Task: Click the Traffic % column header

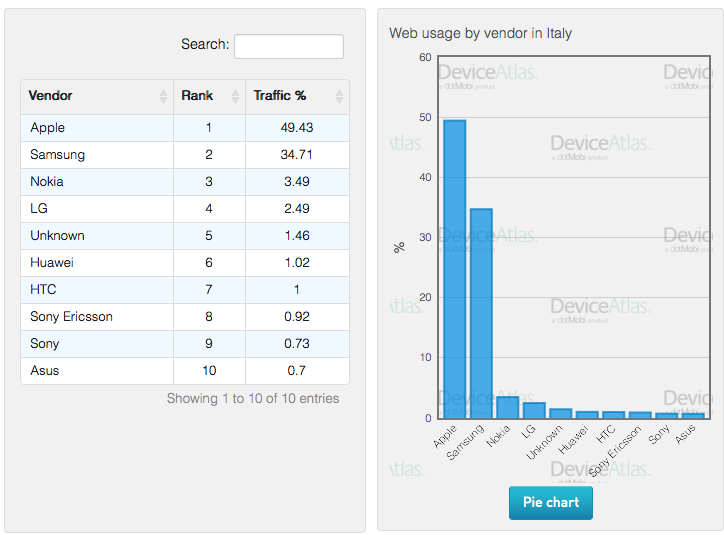Action: point(297,96)
